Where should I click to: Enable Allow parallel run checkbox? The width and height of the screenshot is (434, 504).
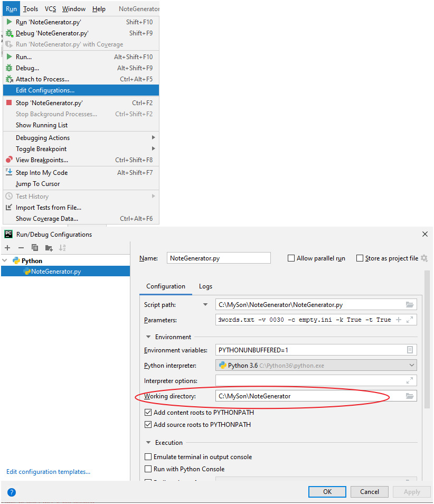tap(291, 258)
